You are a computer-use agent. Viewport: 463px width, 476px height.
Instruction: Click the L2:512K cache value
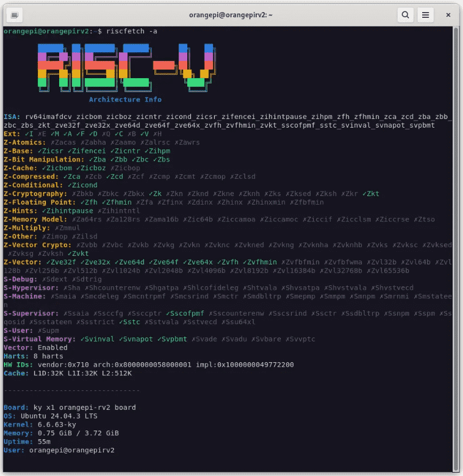[x=117, y=373]
